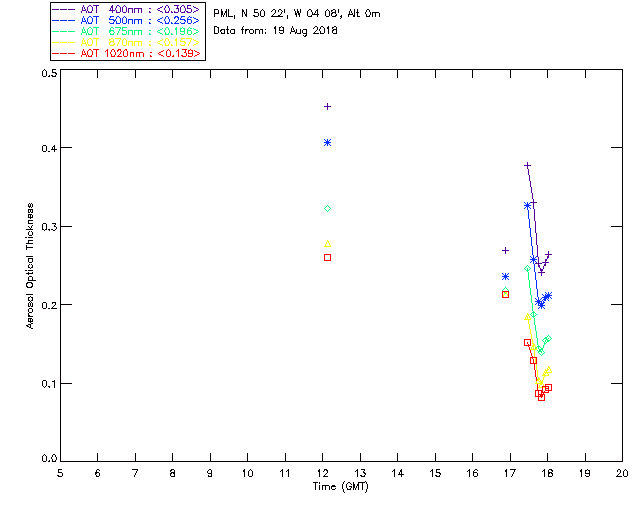Click the 8 x-axis tick label

(173, 473)
